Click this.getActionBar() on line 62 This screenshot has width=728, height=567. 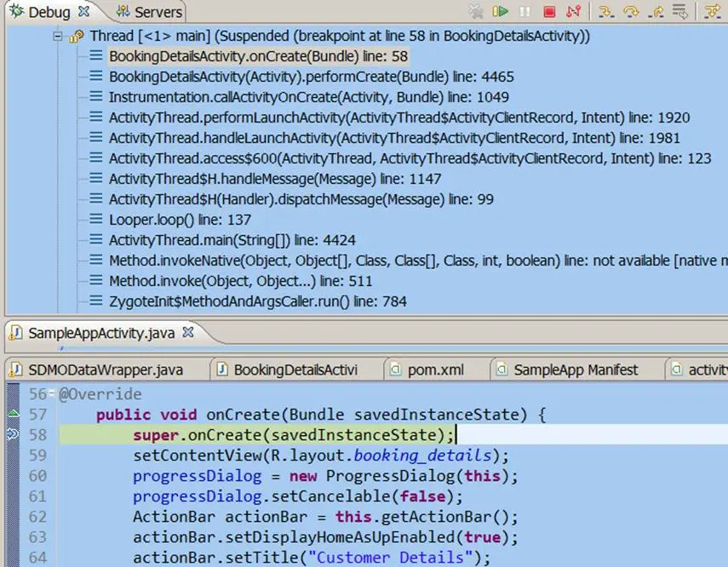(x=427, y=517)
